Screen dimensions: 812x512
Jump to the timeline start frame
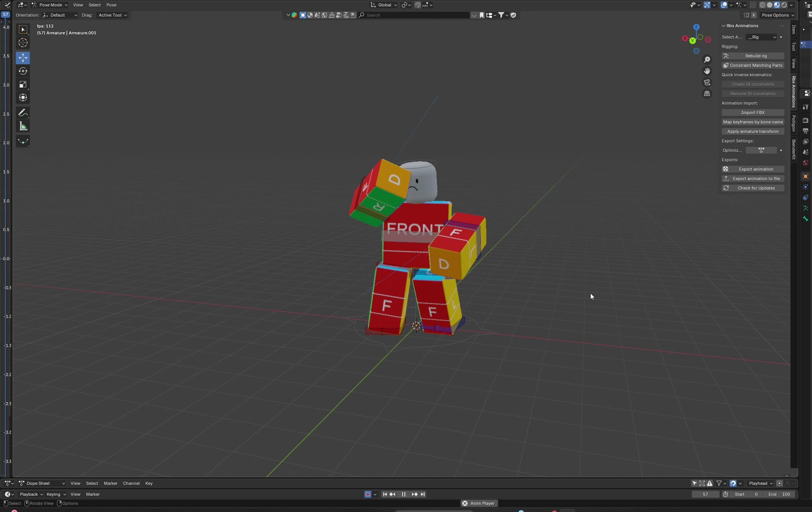click(x=385, y=494)
